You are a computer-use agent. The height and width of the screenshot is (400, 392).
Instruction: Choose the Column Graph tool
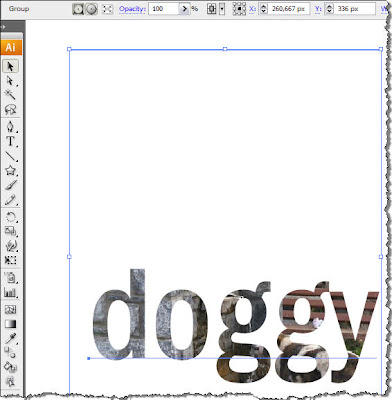pos(10,292)
